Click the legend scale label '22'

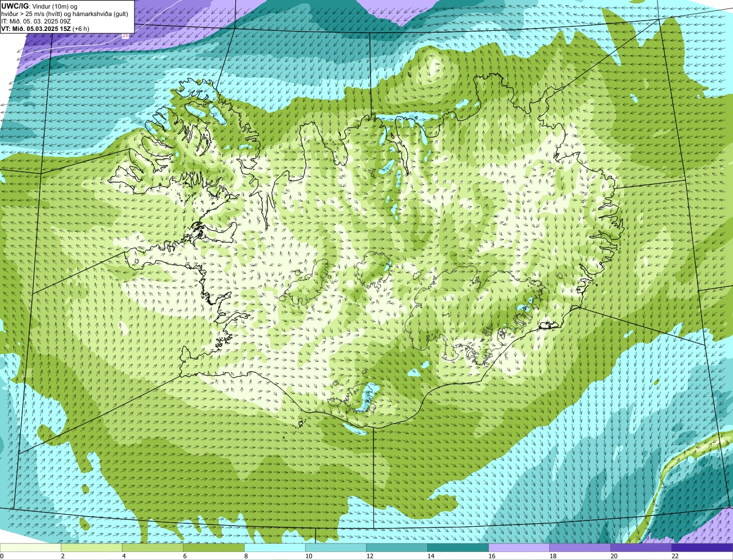coord(675,556)
